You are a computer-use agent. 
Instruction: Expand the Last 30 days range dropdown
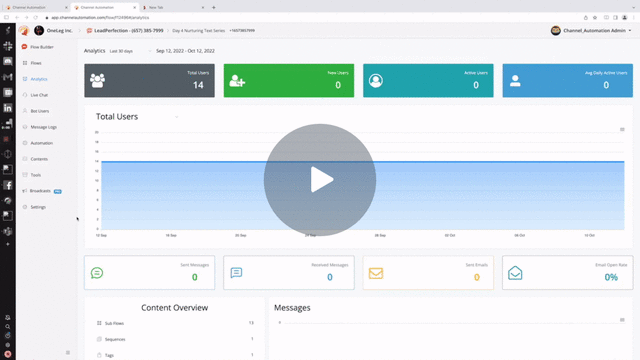click(131, 51)
